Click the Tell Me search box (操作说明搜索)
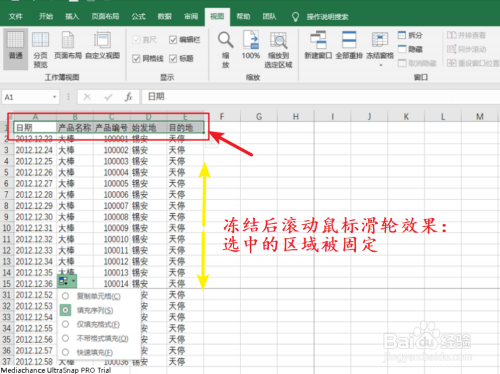 pyautogui.click(x=327, y=17)
